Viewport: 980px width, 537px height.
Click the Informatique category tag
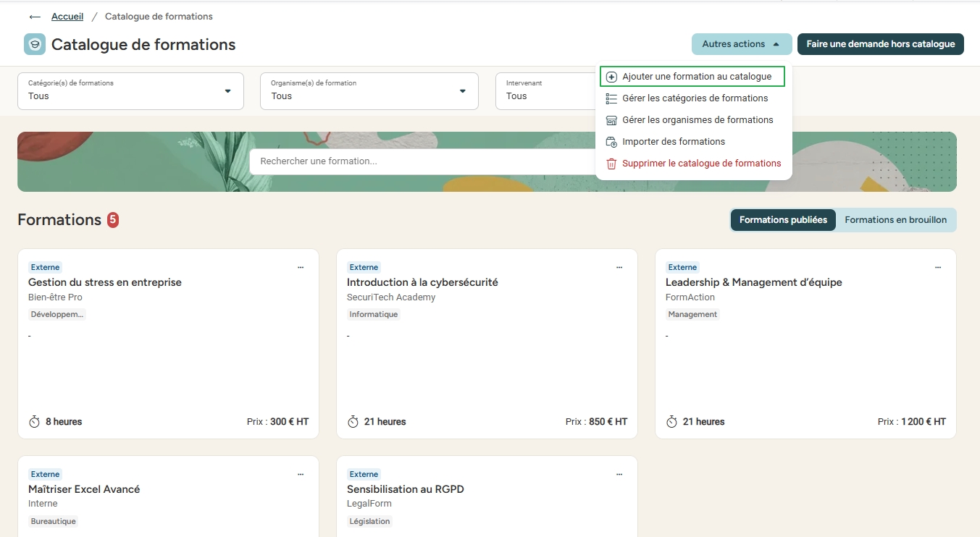pos(374,314)
